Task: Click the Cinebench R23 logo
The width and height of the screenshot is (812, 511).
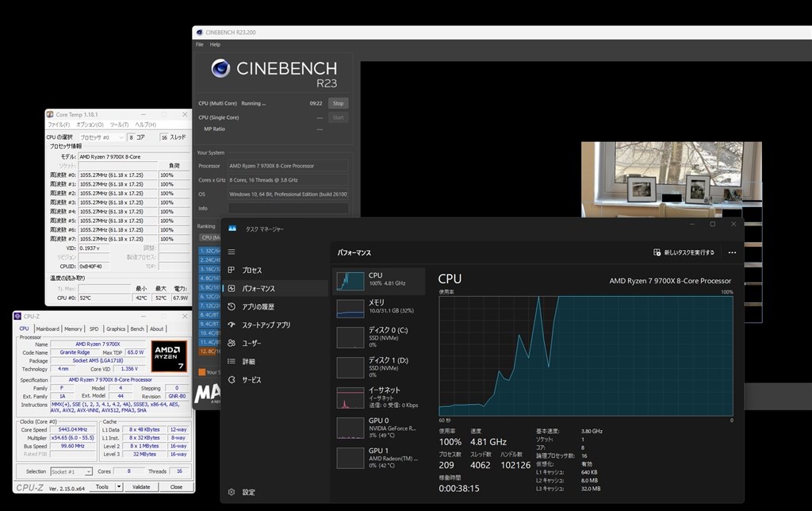Action: [274, 74]
